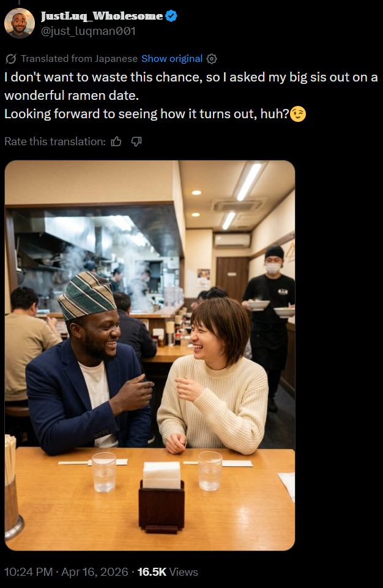Click the blue verified badge

click(171, 16)
